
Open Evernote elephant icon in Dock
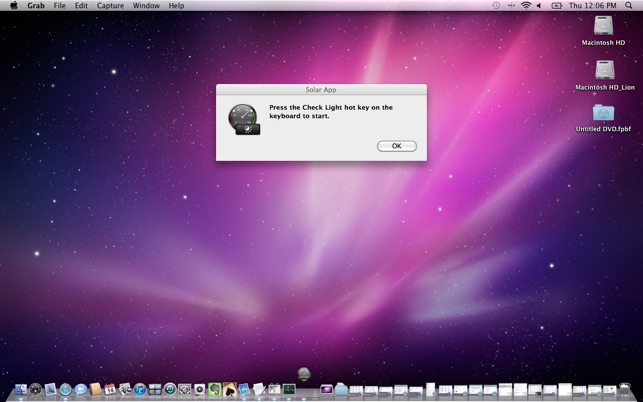(214, 389)
